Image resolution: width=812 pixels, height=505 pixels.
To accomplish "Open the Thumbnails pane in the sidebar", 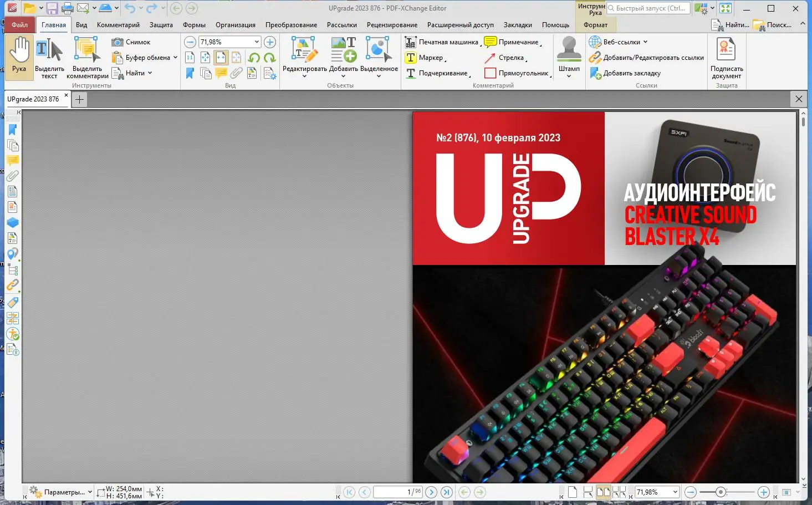I will click(x=13, y=145).
